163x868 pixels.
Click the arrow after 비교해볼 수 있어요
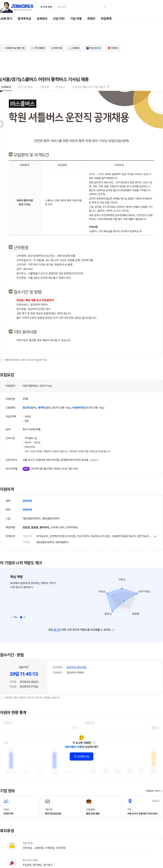(x=113, y=630)
